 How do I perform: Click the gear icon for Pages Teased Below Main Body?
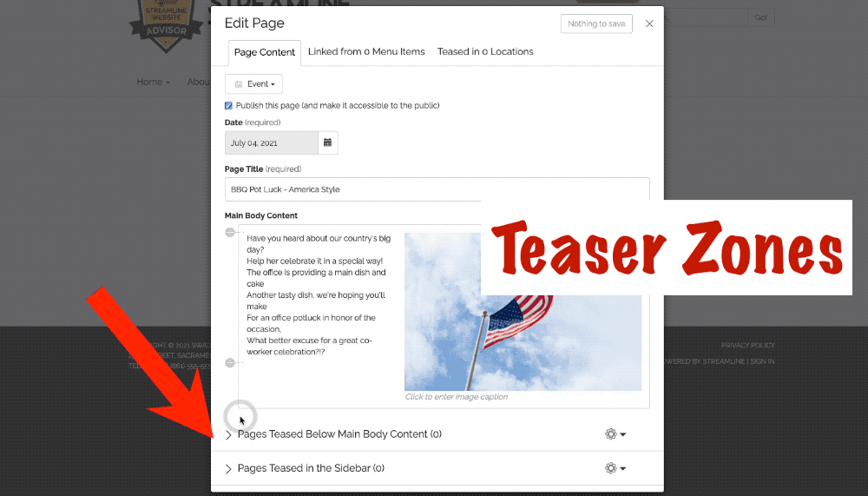[615, 434]
